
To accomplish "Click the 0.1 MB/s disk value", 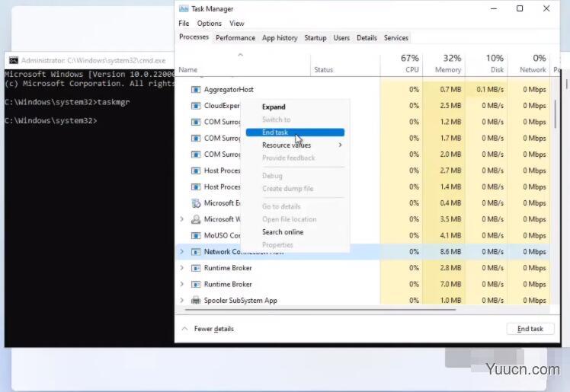I will click(x=490, y=89).
